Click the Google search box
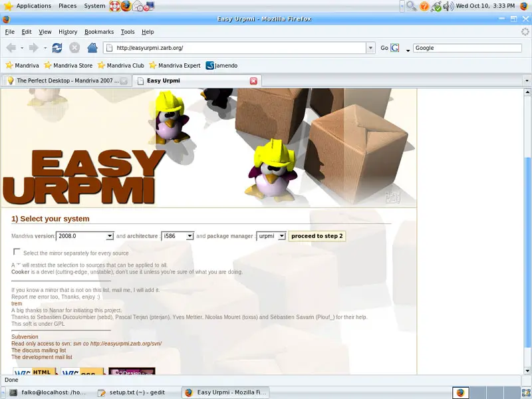 467,48
